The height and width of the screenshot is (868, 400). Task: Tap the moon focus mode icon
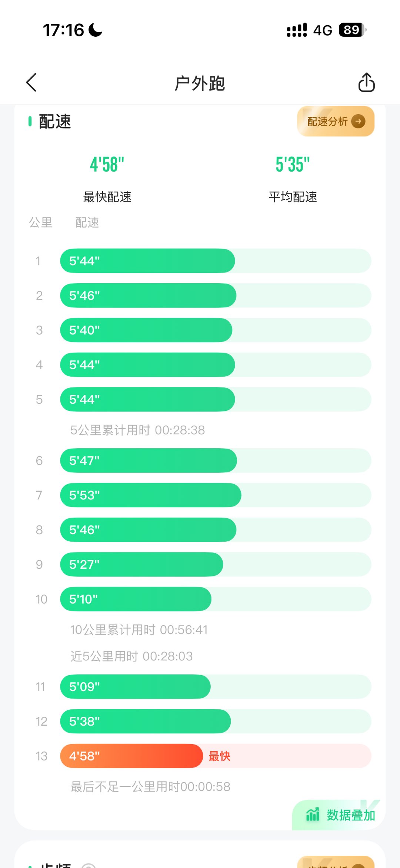(x=96, y=30)
